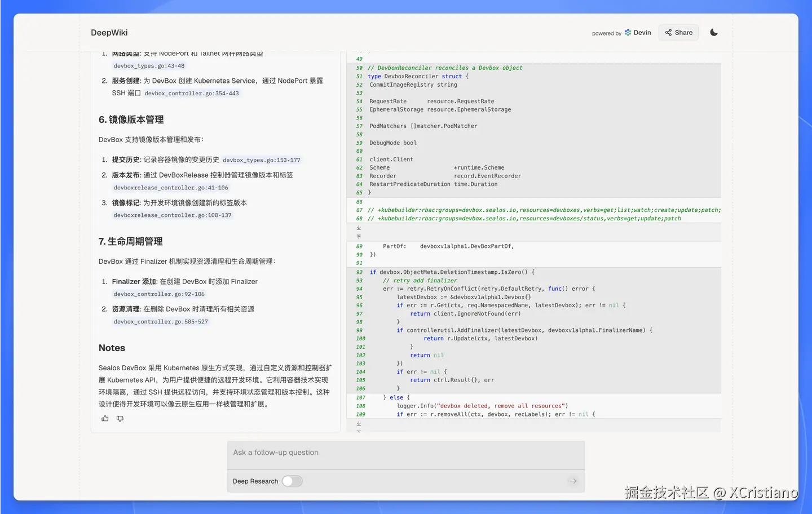Open source reference devbox_types.go:43-48
This screenshot has width=812, height=514.
149,66
